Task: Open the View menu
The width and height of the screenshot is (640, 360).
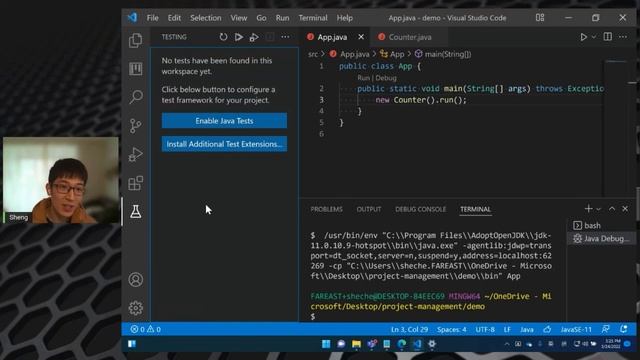Action: click(239, 18)
